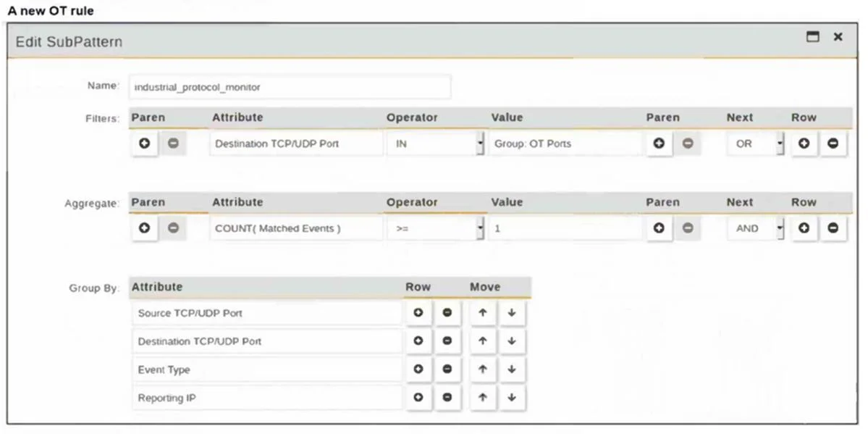Add opening paren on the Aggregate row
The height and width of the screenshot is (434, 868).
(145, 228)
